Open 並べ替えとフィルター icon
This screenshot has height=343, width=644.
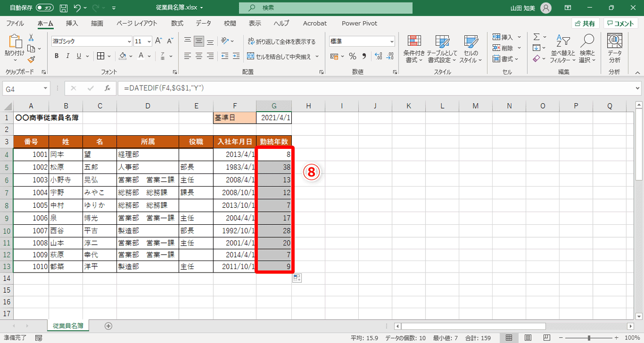[x=564, y=49]
